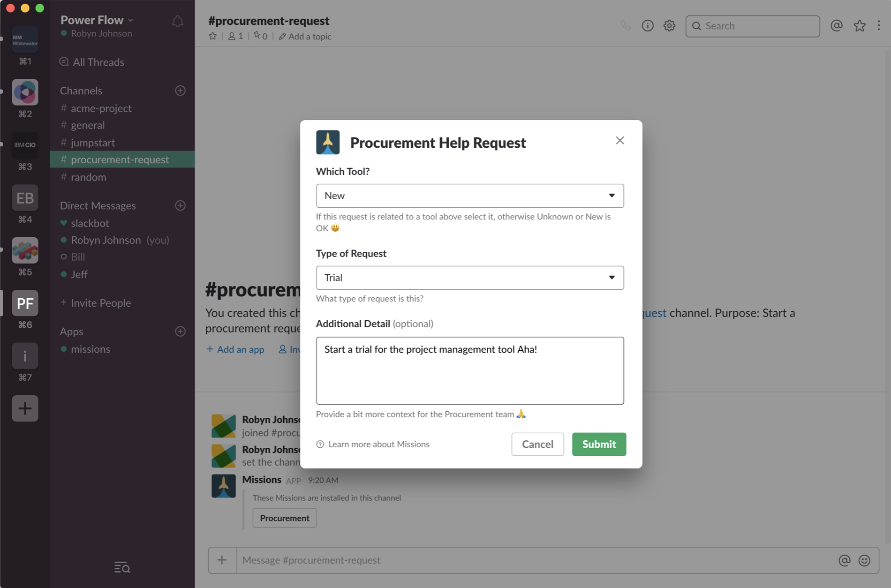891x588 pixels.
Task: View pinned items in the channel header
Action: [x=260, y=36]
